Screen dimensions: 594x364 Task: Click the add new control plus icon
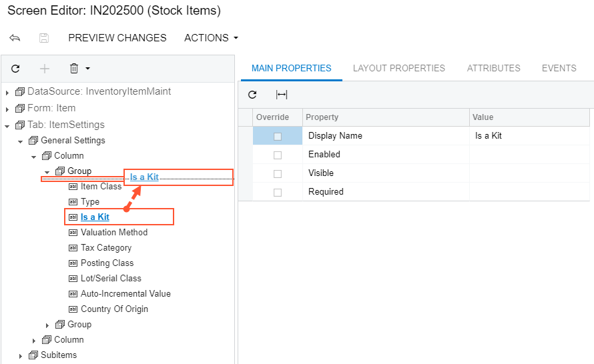click(45, 68)
